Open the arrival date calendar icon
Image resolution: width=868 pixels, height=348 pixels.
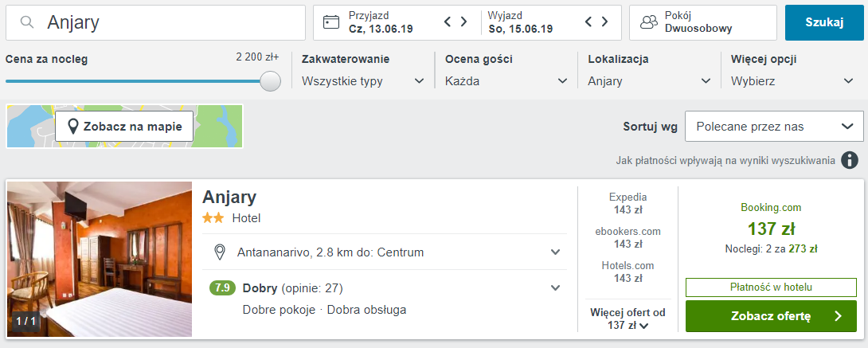pyautogui.click(x=331, y=22)
